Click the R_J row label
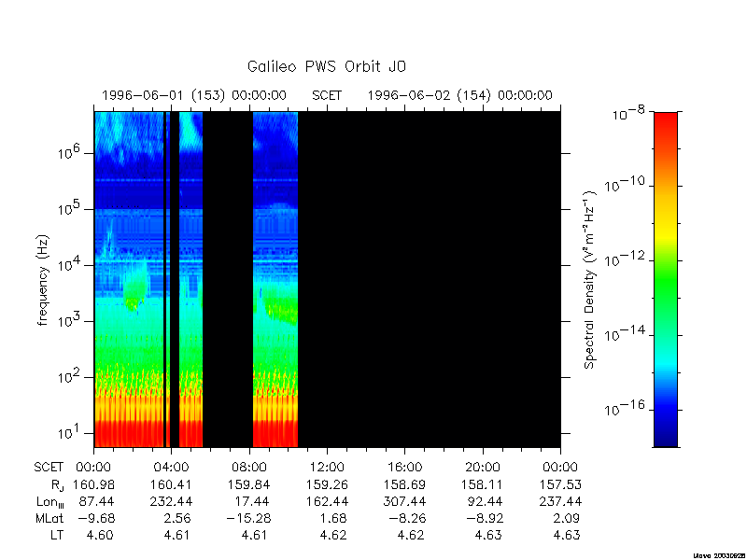 point(57,485)
